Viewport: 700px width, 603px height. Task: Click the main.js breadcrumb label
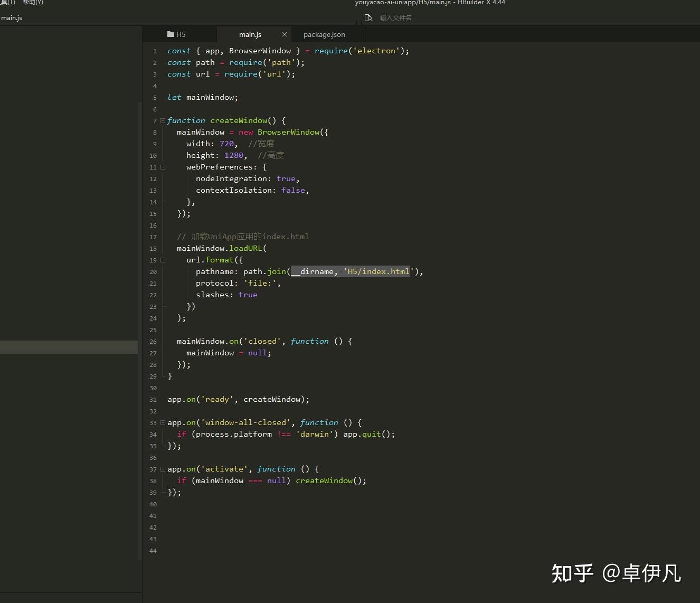click(x=11, y=17)
